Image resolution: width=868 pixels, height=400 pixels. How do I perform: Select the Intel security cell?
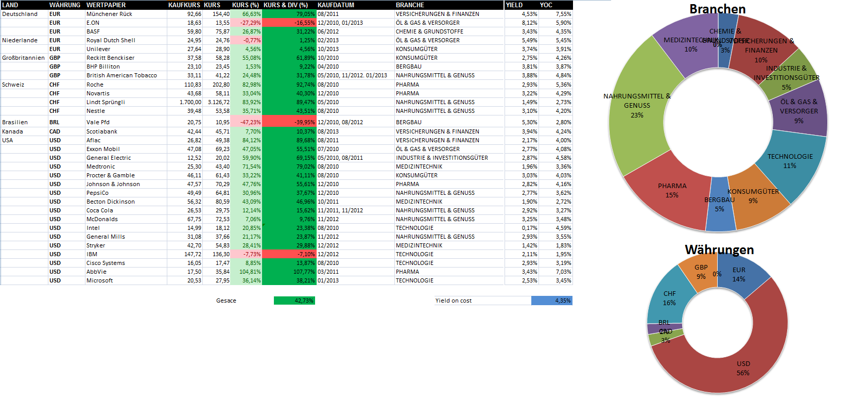click(x=126, y=228)
